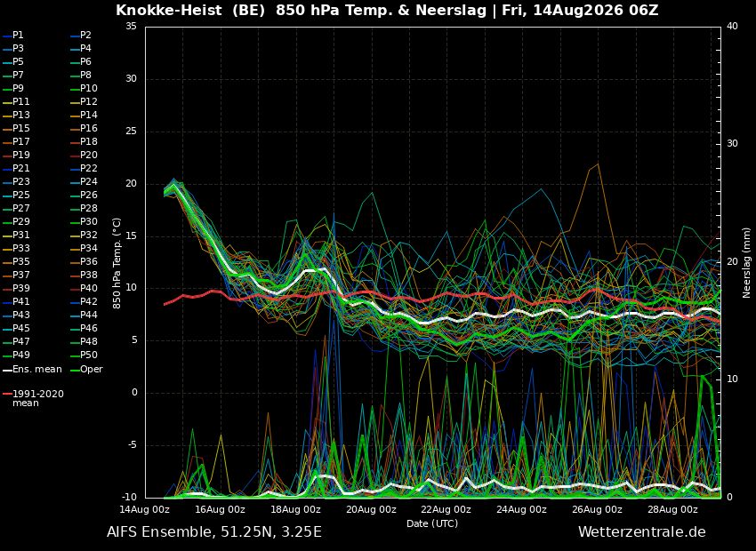The width and height of the screenshot is (756, 551).
Task: Click the P32 legend entry
Action: pyautogui.click(x=84, y=235)
